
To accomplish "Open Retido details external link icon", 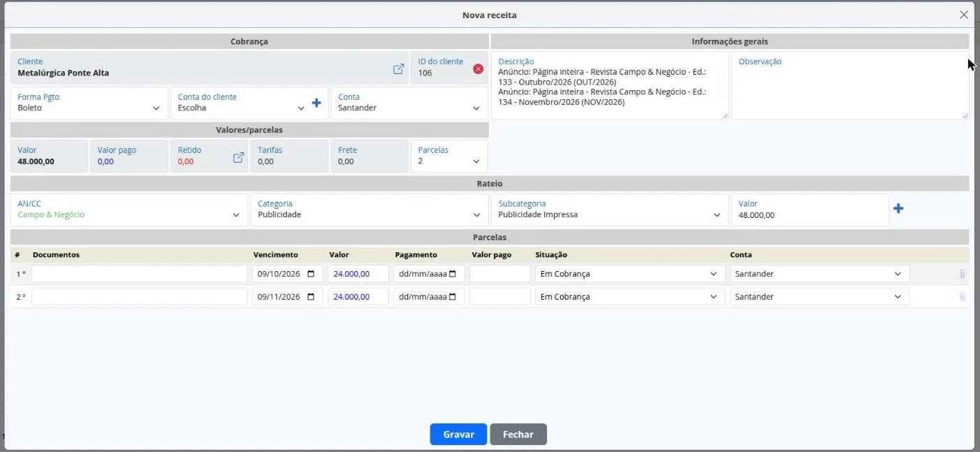I will point(238,157).
